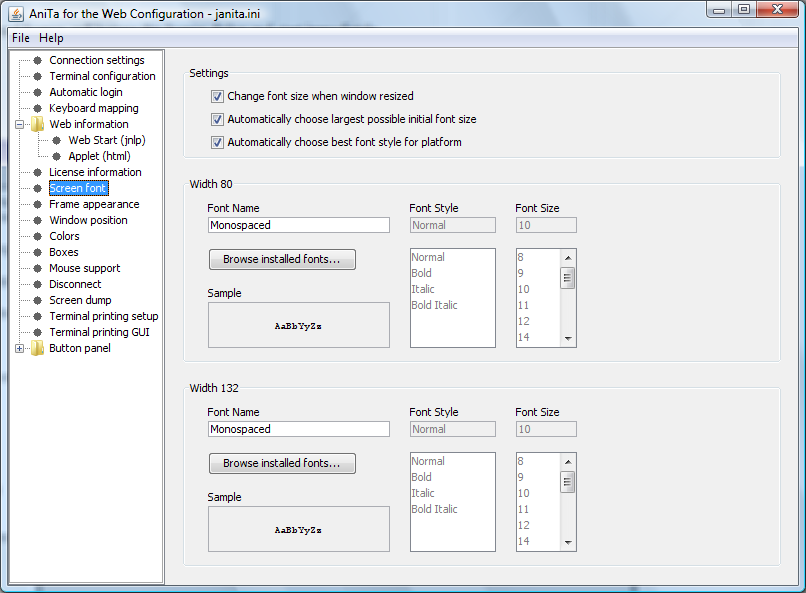Screen dimensions: 806x593
Task: Select License information in the tree
Action: 95,172
